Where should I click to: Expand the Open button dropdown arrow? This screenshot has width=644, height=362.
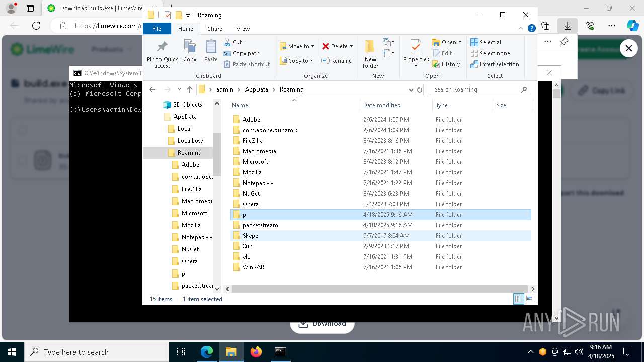(460, 42)
